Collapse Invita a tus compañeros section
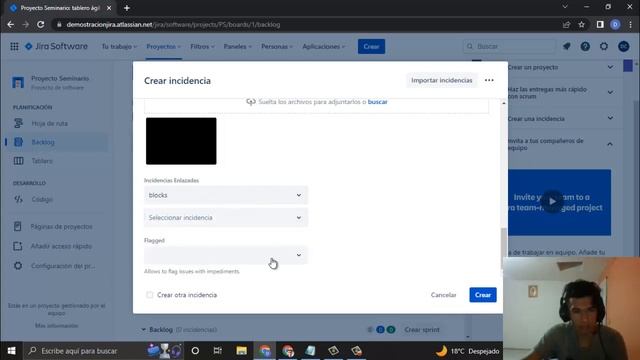Image resolution: width=640 pixels, height=360 pixels. point(610,144)
